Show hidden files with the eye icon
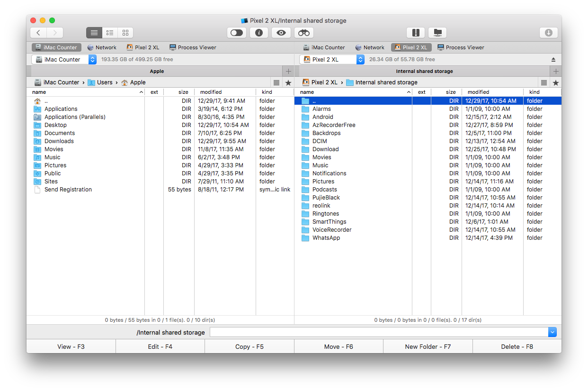The height and width of the screenshot is (391, 588). (281, 32)
